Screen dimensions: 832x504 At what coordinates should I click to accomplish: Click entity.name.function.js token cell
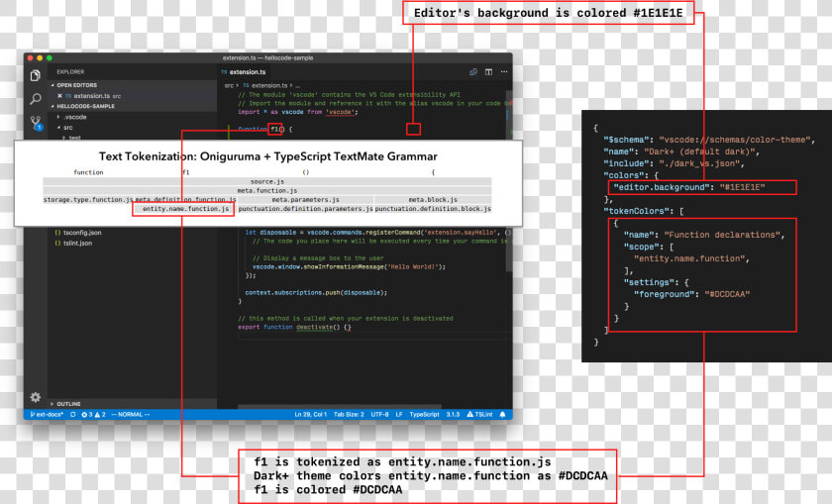click(x=184, y=209)
